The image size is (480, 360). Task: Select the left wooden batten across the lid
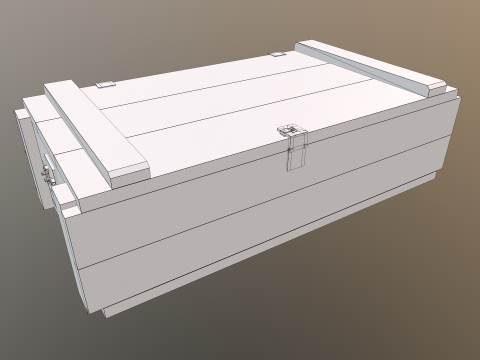(97, 133)
